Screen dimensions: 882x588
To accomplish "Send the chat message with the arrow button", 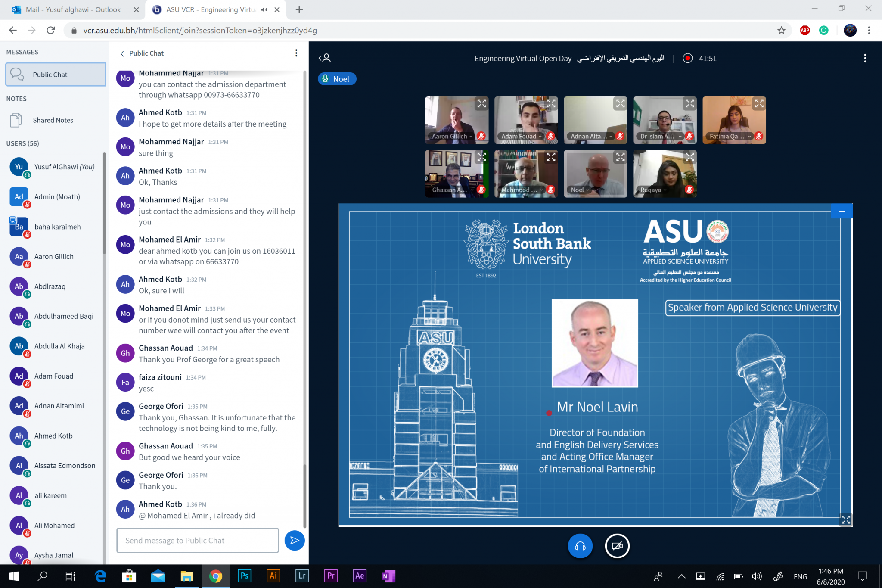I will [x=295, y=540].
